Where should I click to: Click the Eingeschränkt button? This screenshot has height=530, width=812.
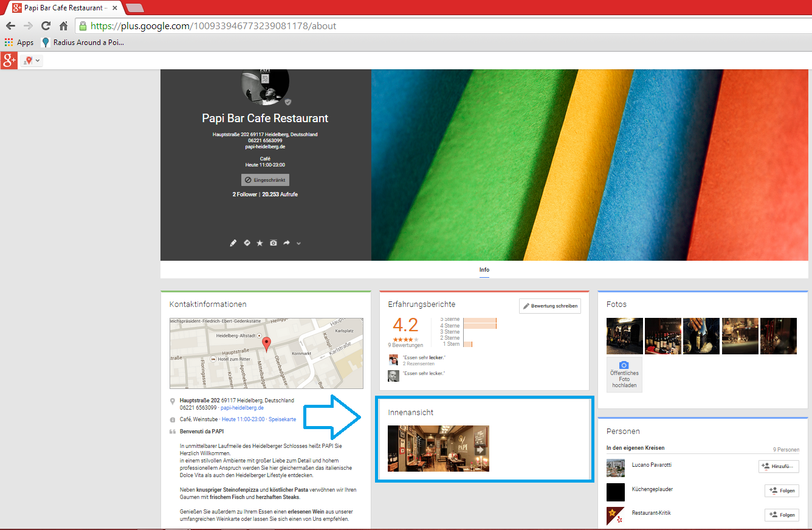coord(265,180)
